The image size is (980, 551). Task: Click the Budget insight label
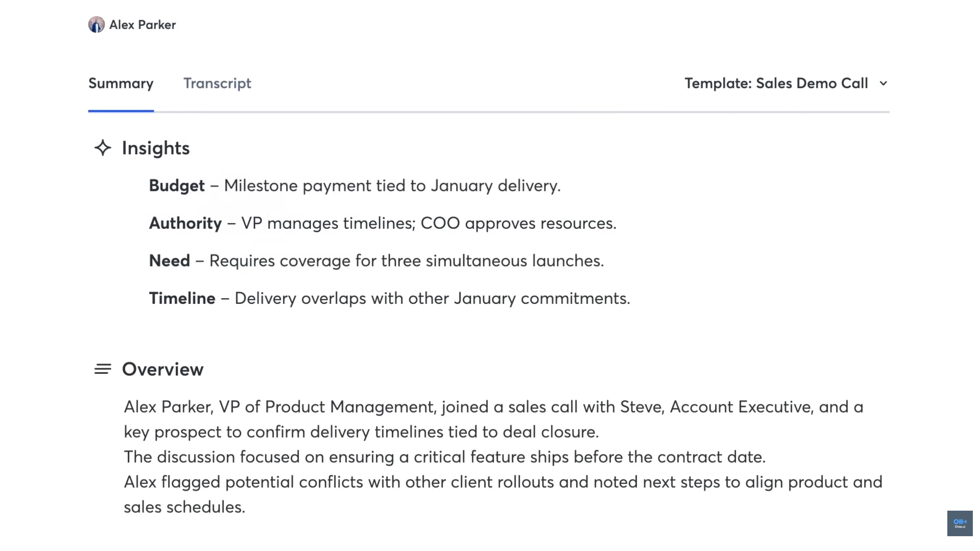[177, 185]
